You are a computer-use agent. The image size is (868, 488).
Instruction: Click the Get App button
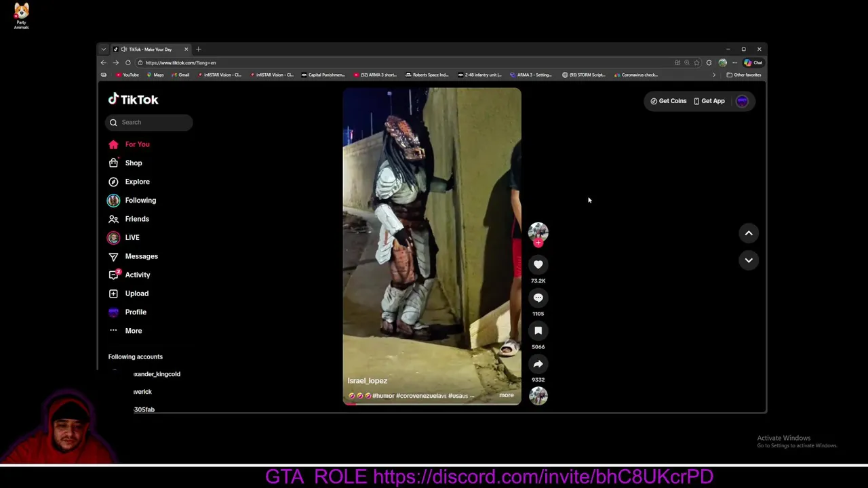tap(709, 101)
